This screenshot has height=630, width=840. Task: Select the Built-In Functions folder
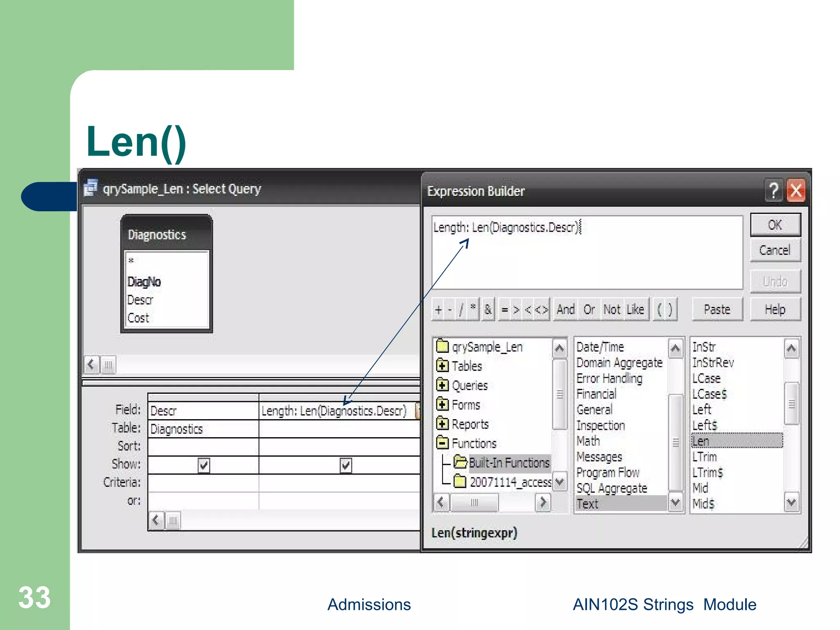509,463
